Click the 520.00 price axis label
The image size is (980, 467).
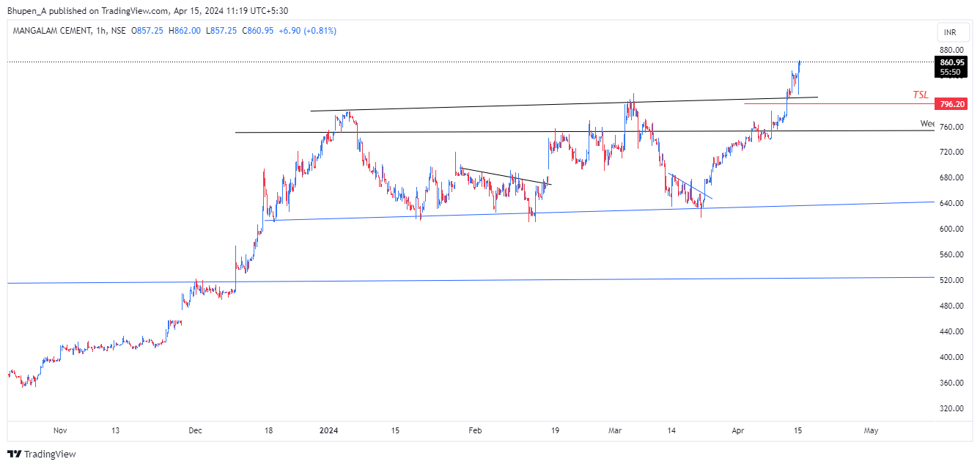951,281
